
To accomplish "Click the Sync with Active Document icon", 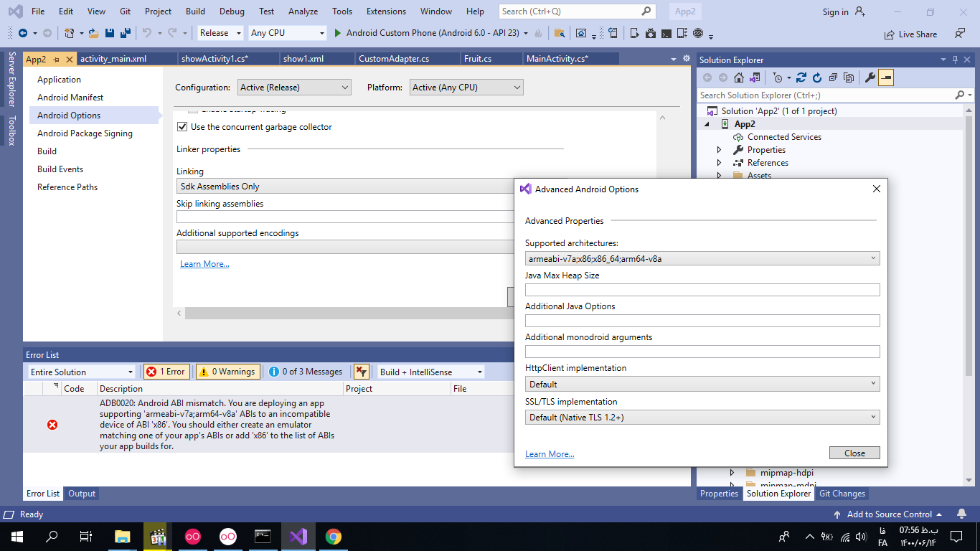I will tap(801, 77).
